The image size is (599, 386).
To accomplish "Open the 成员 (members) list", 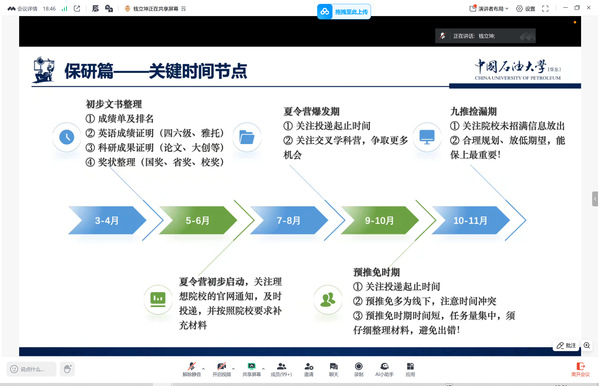I will click(281, 370).
